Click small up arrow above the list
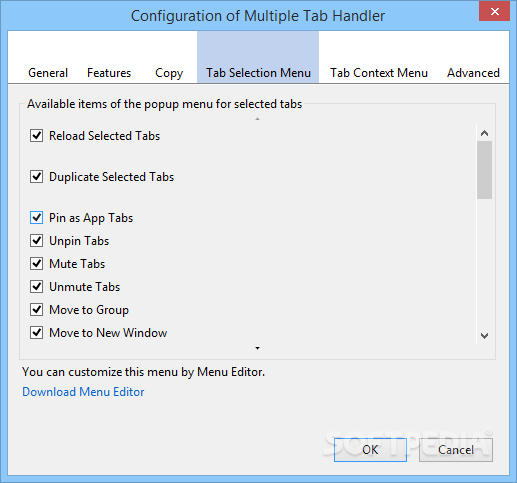Image resolution: width=517 pixels, height=483 pixels. [257, 119]
